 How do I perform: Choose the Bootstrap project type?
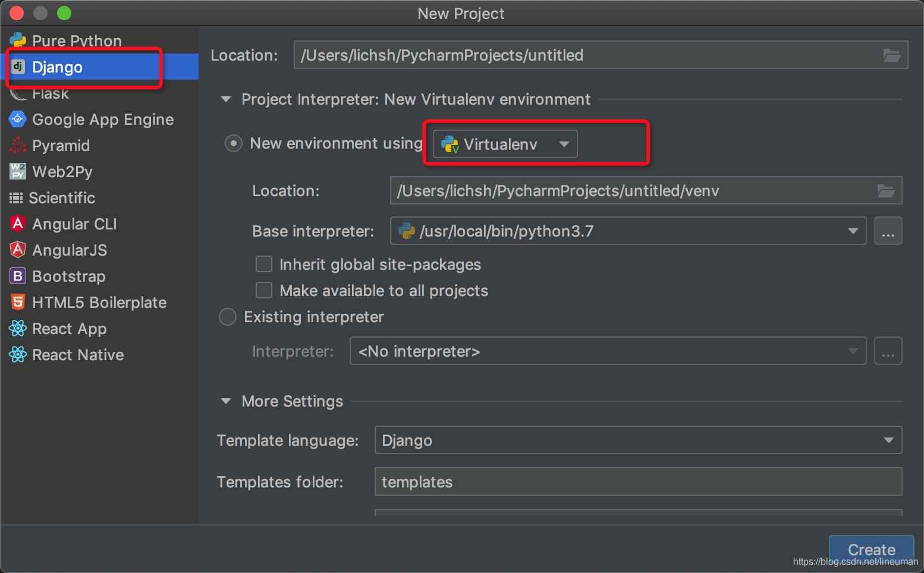click(99, 276)
